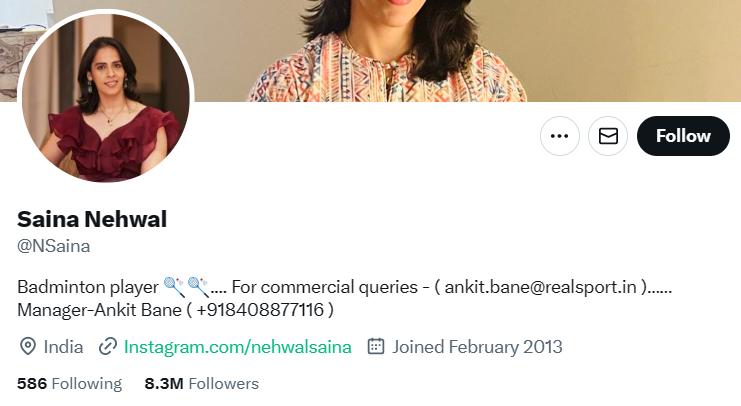Image resolution: width=741 pixels, height=406 pixels.
Task: Click the second badminton racket emoji
Action: (198, 287)
